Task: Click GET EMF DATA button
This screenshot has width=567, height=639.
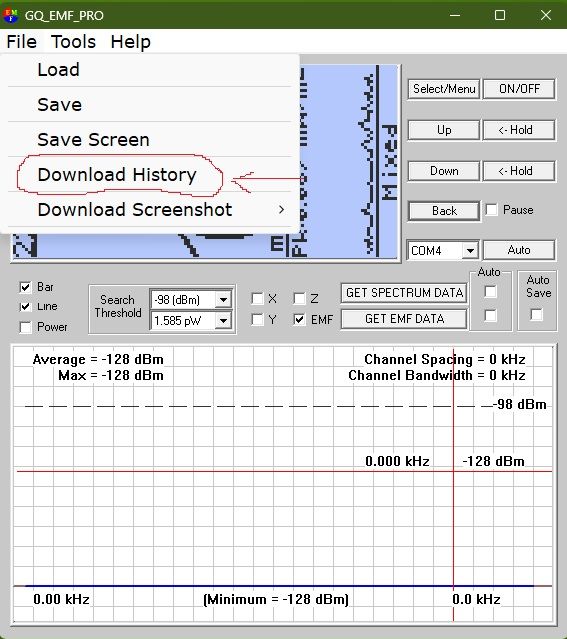Action: click(x=404, y=319)
